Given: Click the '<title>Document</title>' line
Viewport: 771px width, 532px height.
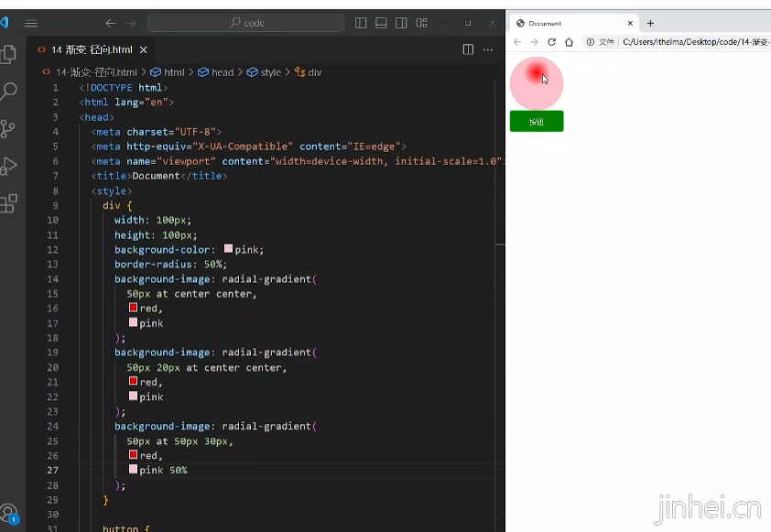Looking at the screenshot, I should [x=159, y=176].
